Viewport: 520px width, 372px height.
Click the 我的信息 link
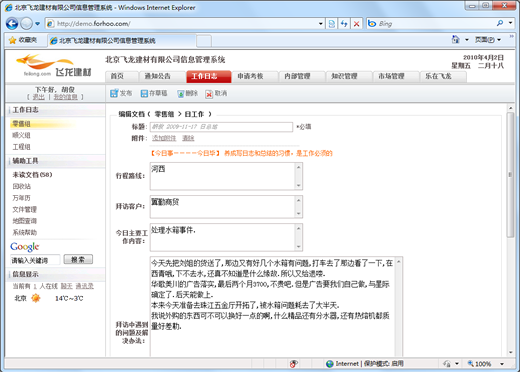(x=65, y=97)
